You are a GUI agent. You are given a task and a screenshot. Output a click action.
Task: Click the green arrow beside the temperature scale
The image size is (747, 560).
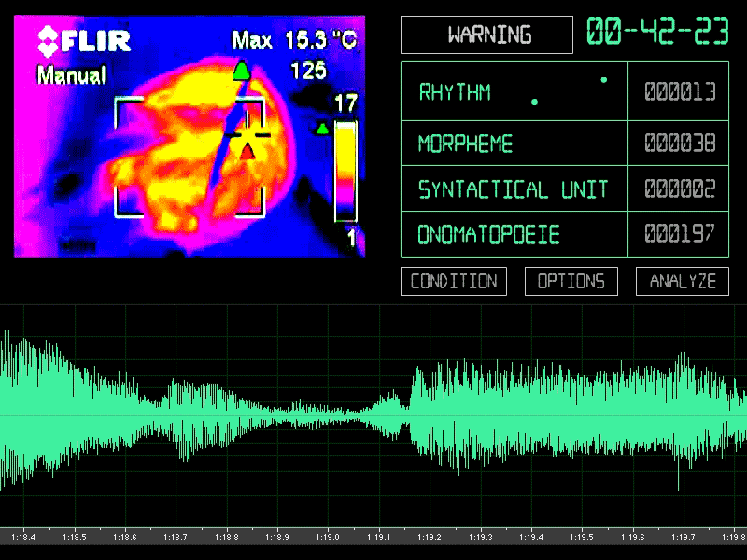pos(323,129)
